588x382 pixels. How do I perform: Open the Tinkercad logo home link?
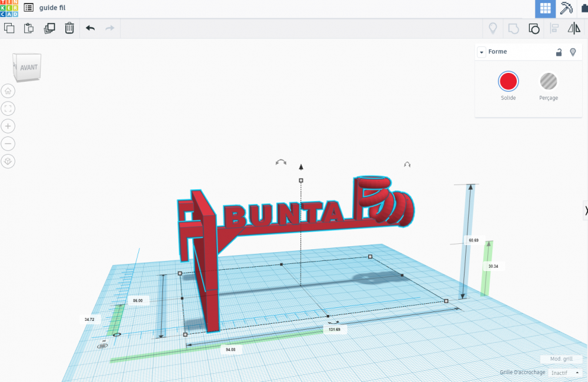coord(9,8)
